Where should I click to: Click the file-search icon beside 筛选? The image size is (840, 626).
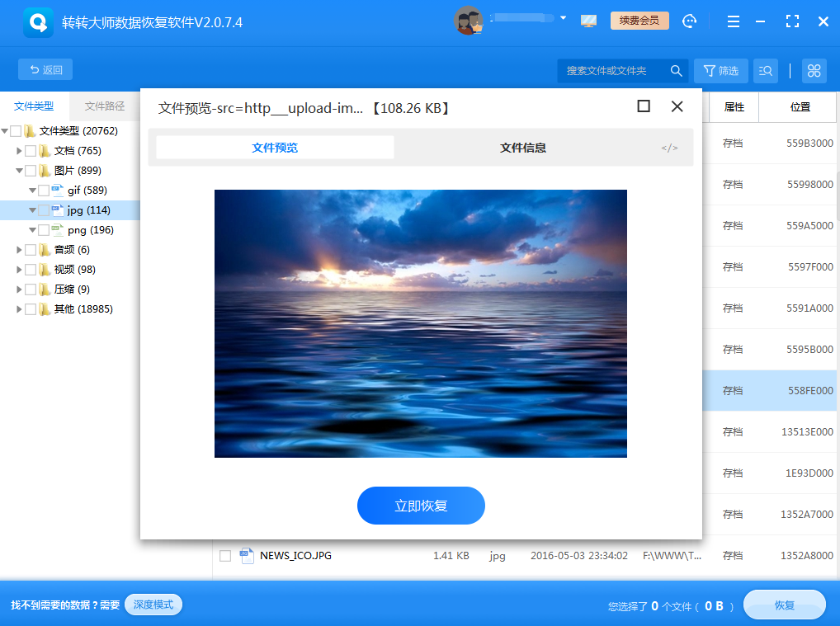[765, 70]
